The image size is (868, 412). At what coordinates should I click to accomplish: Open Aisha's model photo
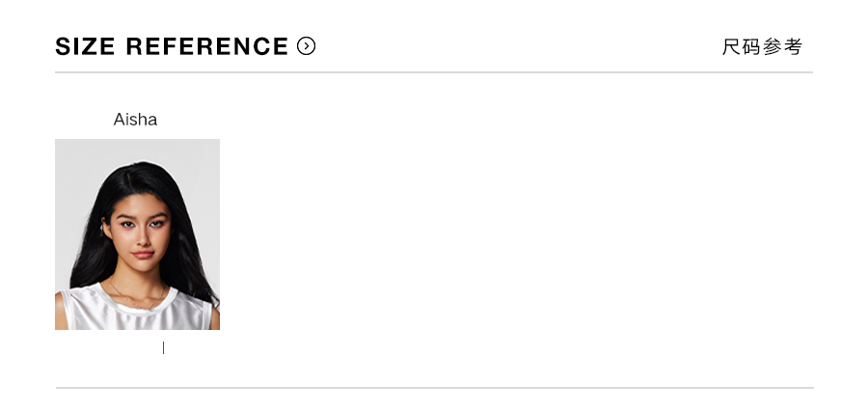pyautogui.click(x=137, y=234)
